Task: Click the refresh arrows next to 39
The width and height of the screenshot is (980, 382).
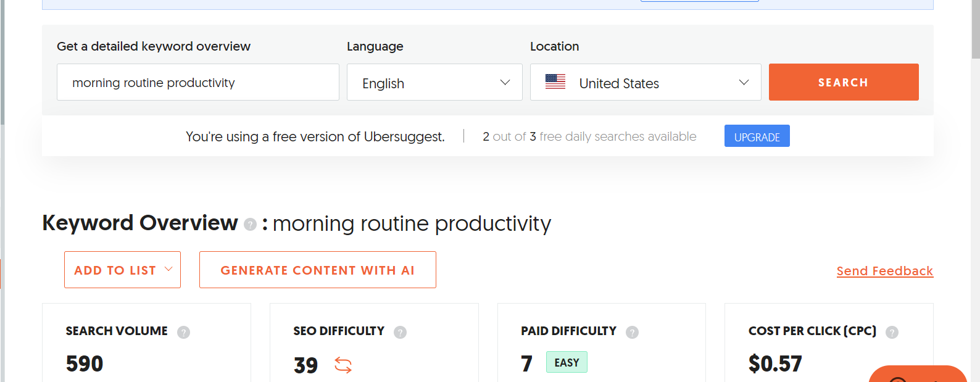Action: (x=343, y=365)
